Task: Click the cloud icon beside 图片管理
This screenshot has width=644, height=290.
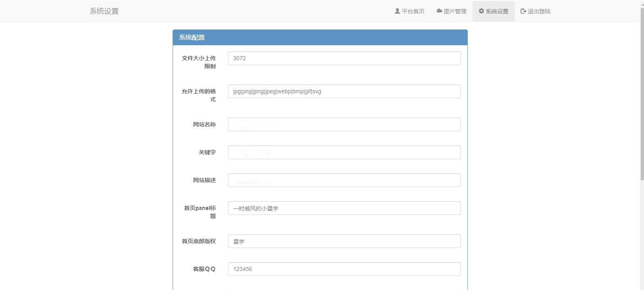Action: (x=439, y=11)
